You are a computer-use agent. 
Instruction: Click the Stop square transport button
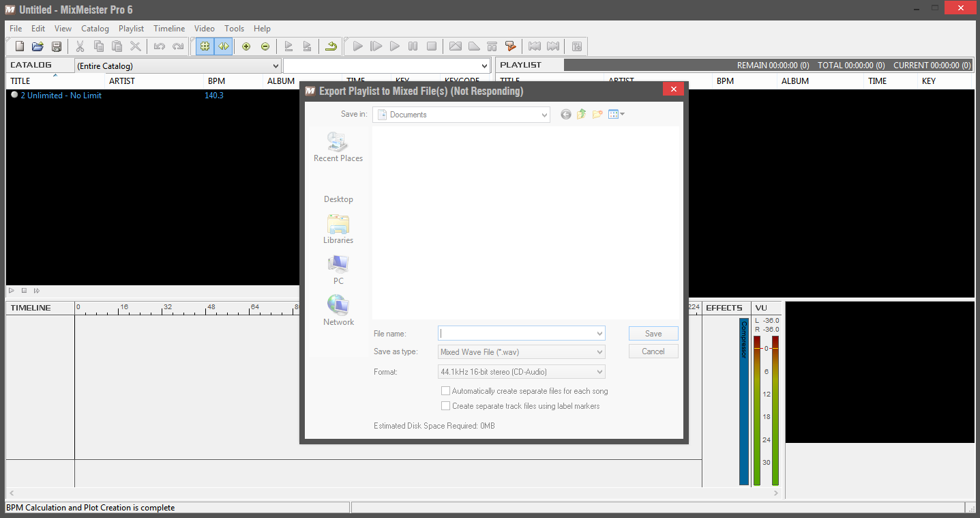[432, 46]
